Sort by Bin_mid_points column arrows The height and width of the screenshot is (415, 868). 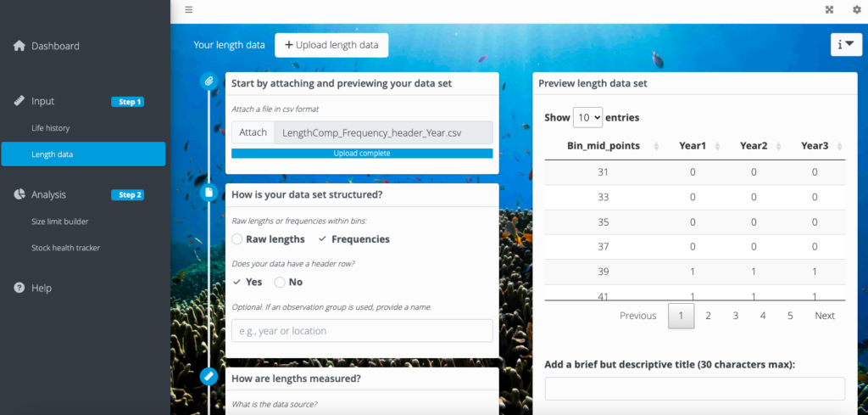pyautogui.click(x=657, y=146)
